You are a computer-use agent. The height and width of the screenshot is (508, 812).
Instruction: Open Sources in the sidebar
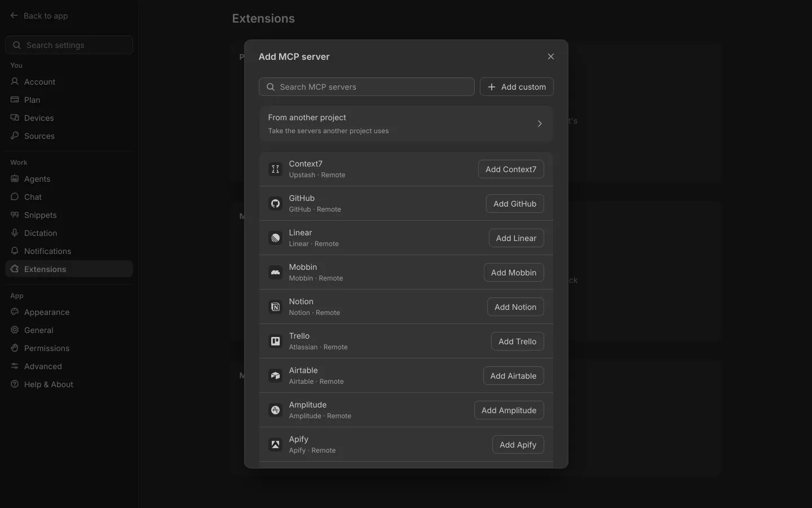click(69, 136)
